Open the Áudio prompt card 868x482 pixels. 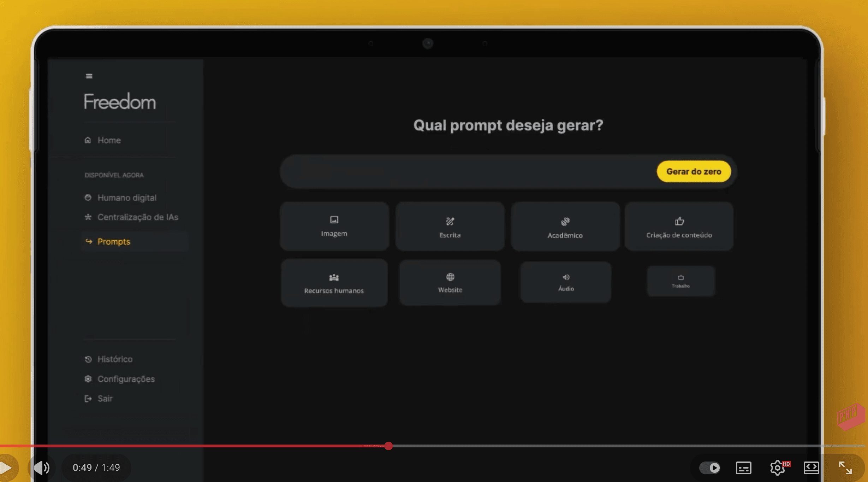click(x=566, y=282)
